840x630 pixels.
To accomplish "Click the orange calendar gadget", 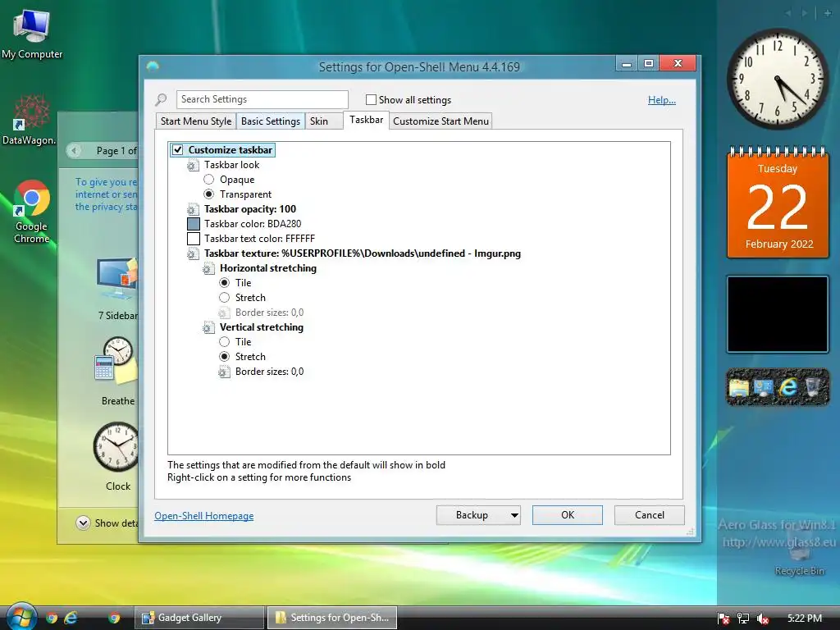I will (x=778, y=203).
